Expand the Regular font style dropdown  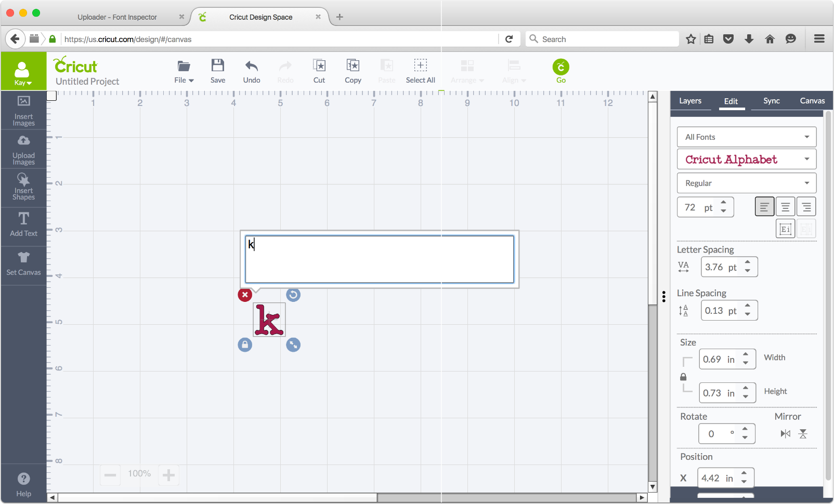pyautogui.click(x=747, y=183)
